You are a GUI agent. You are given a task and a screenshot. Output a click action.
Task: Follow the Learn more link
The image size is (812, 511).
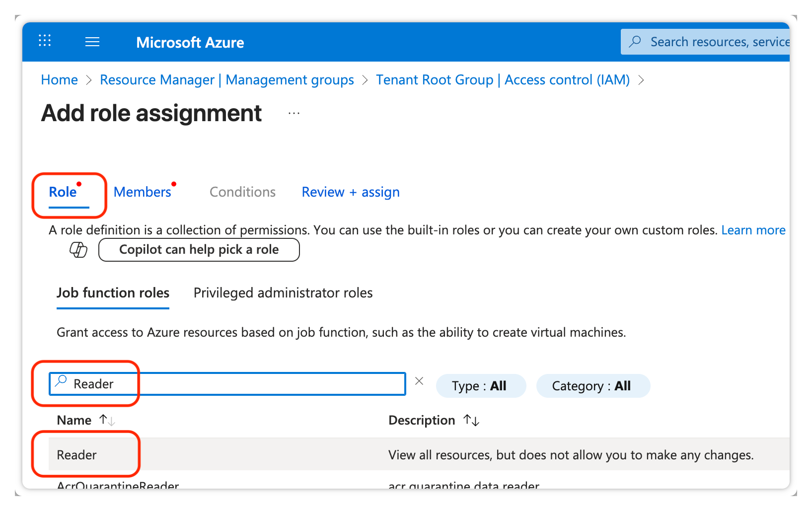[753, 230]
